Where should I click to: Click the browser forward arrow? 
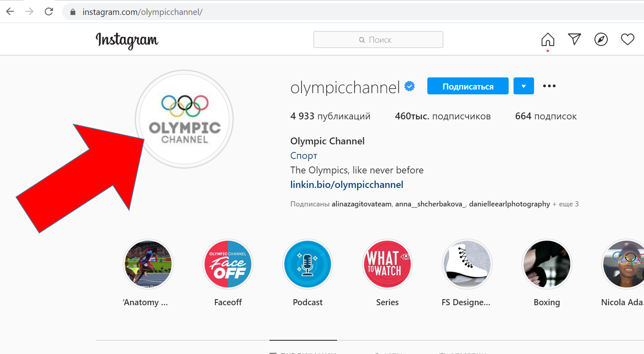point(29,12)
